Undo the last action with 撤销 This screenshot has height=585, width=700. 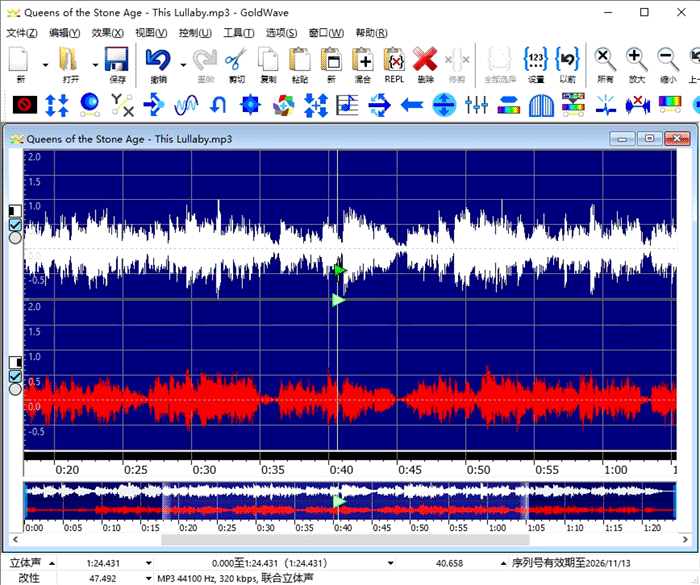[158, 60]
